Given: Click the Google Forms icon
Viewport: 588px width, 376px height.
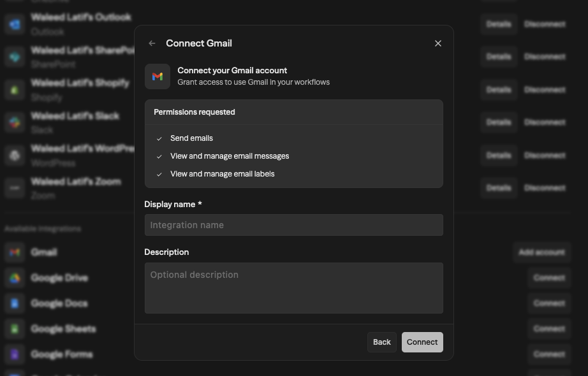Looking at the screenshot, I should (x=15, y=354).
